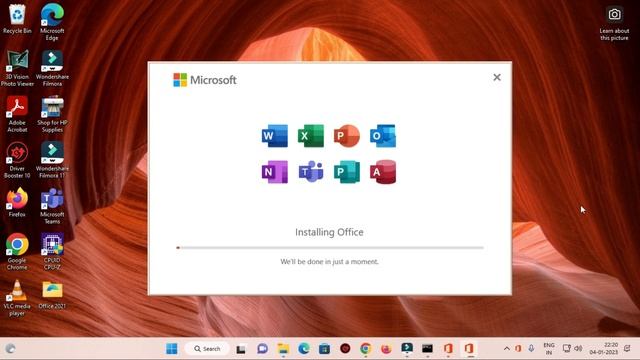
Task: Select the Office 2021 desktop folder
Action: pyautogui.click(x=52, y=295)
